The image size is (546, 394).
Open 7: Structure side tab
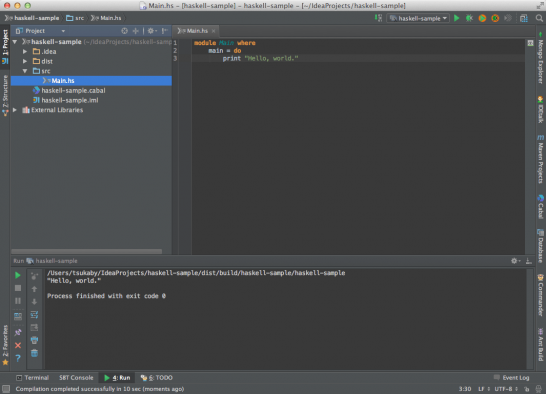click(x=5, y=96)
